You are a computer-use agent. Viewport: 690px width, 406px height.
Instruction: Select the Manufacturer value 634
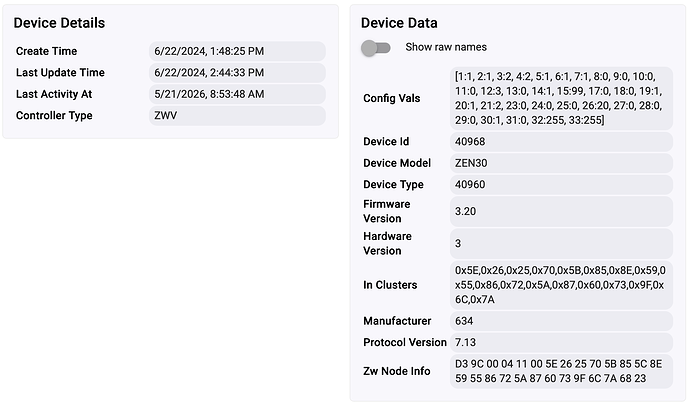click(561, 321)
